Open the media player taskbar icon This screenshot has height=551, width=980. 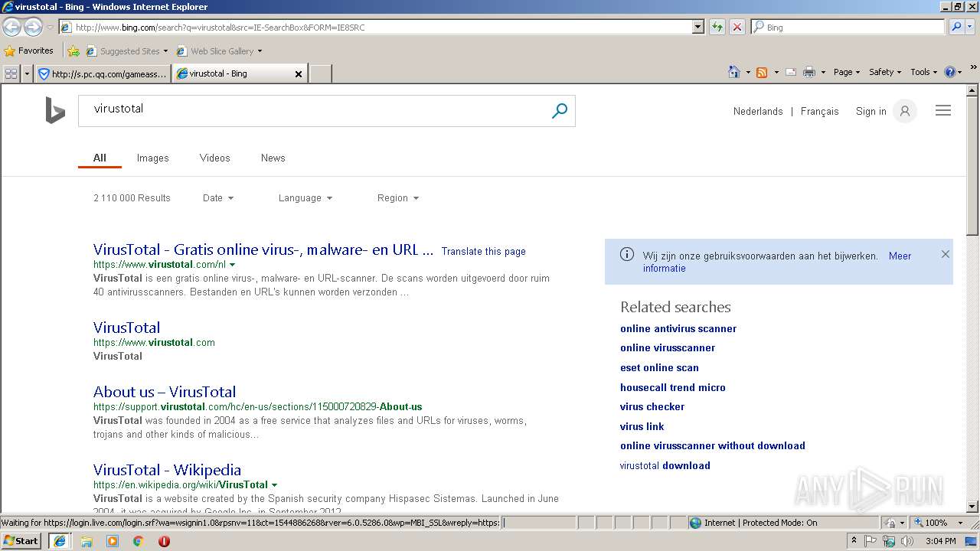point(113,541)
